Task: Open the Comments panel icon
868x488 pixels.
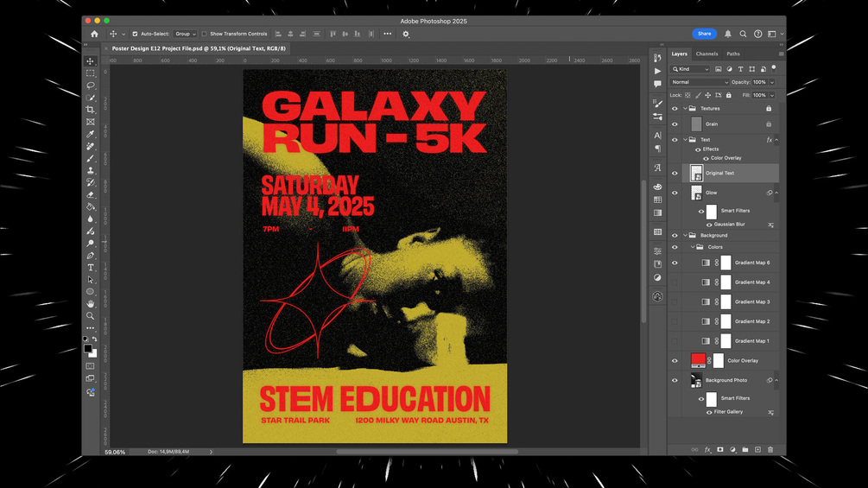Action: 657,84
